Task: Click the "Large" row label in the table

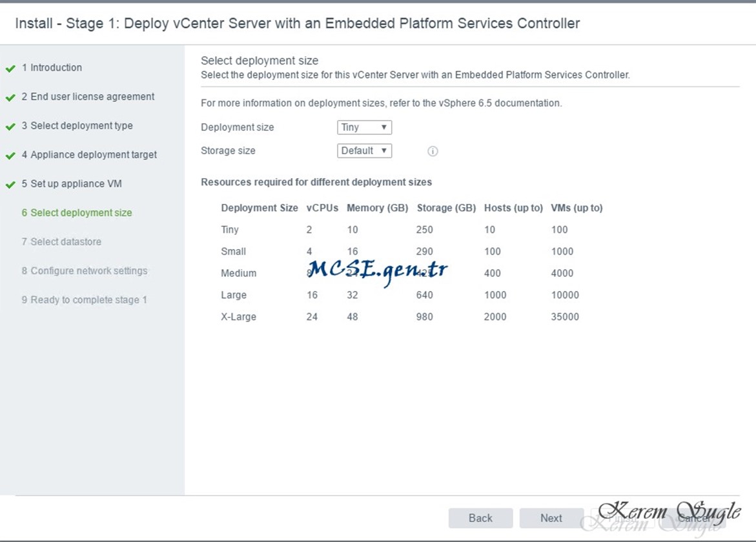Action: pos(234,295)
